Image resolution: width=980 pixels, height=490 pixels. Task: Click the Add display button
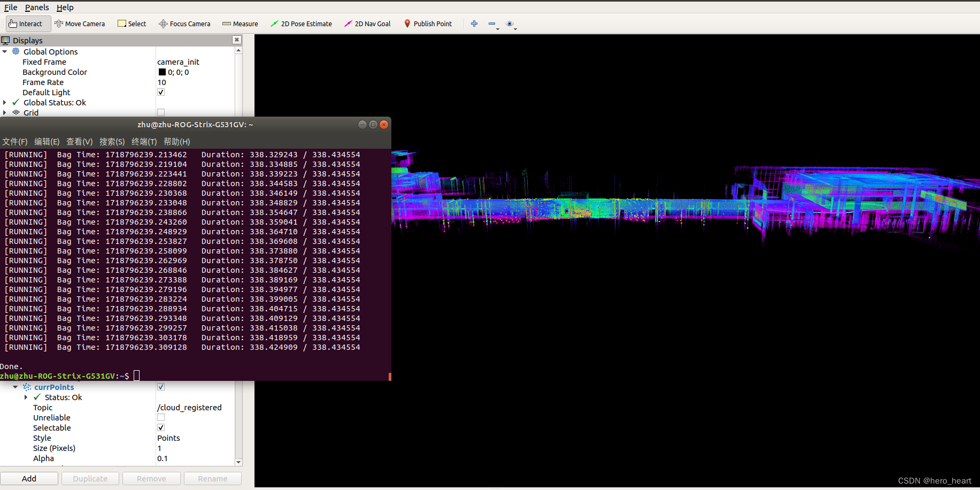coord(29,478)
